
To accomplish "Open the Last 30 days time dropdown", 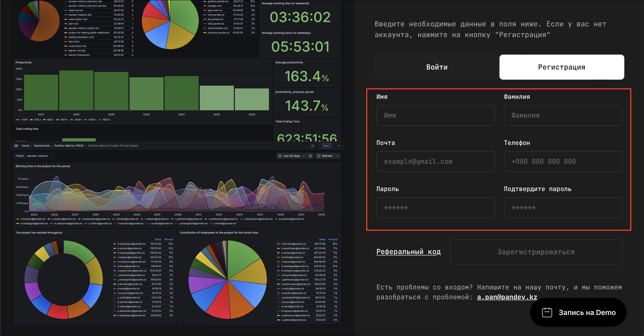I will click(292, 156).
